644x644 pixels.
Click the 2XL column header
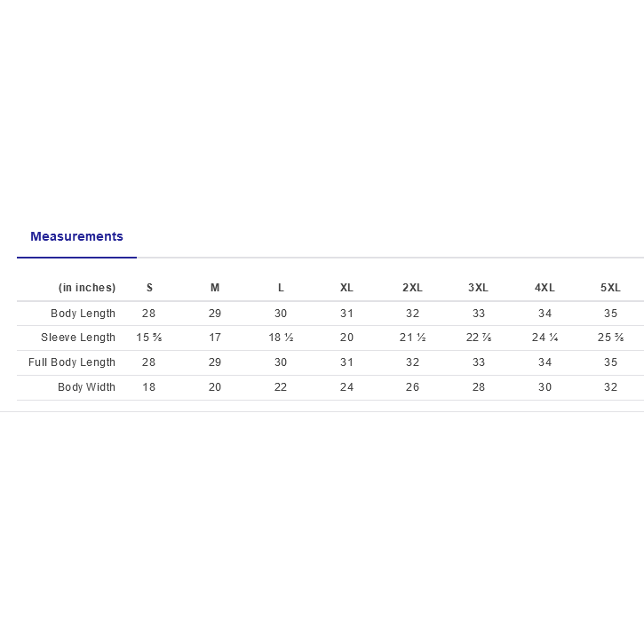[x=412, y=288]
